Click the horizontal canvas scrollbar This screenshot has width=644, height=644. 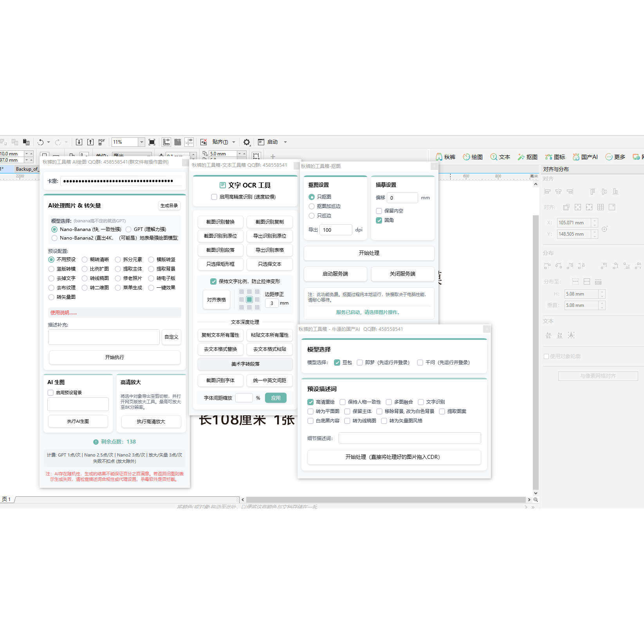(x=386, y=500)
